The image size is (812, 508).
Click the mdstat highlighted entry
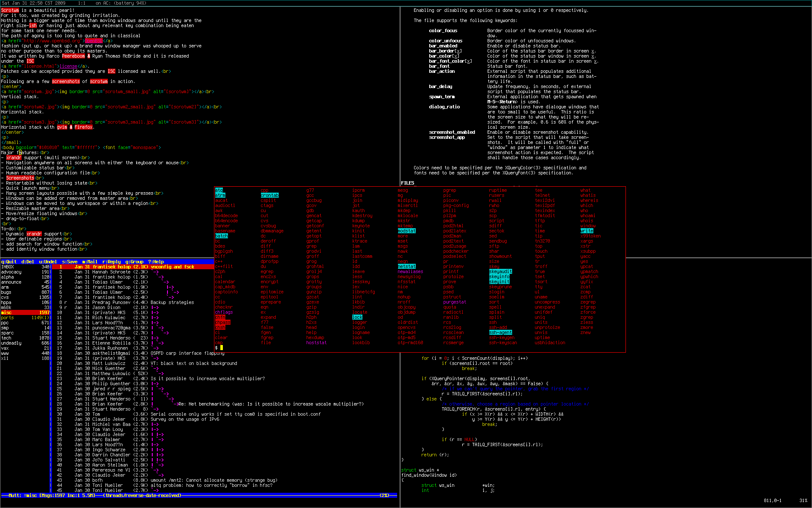[x=406, y=231]
